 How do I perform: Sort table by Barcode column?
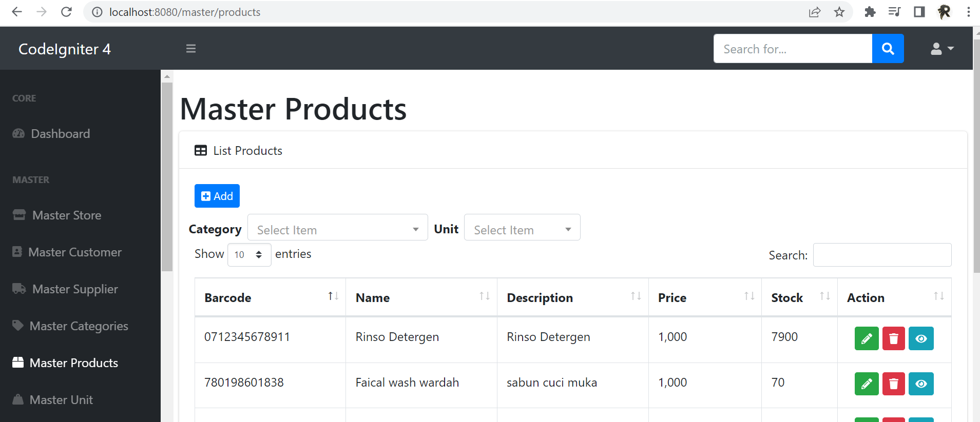click(x=270, y=297)
